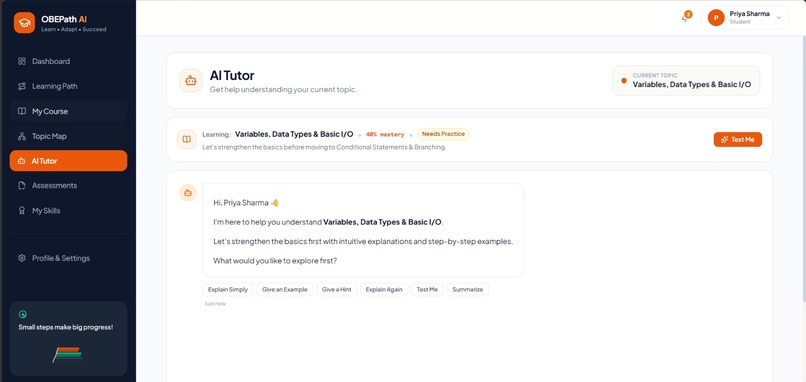806x382 pixels.
Task: Open My Skills page
Action: [x=68, y=211]
